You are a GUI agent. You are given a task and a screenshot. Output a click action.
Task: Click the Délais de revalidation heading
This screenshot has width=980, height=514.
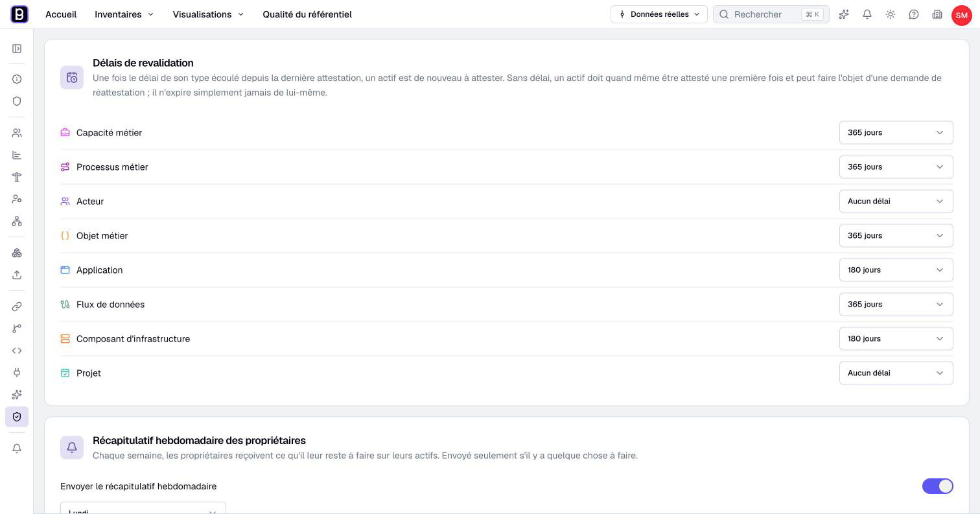pos(143,63)
